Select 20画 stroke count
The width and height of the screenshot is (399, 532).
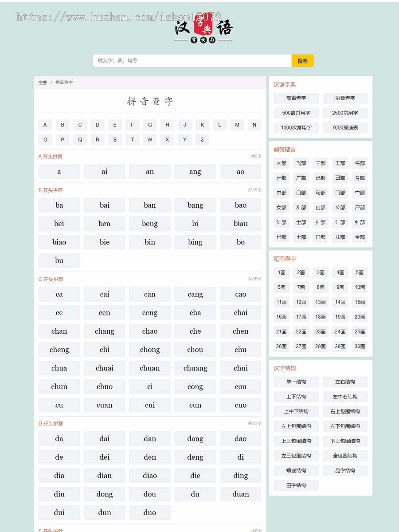click(x=360, y=317)
